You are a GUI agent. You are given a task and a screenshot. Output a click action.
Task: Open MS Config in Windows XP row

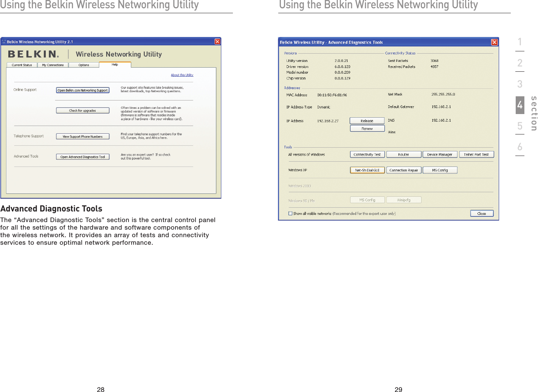point(440,170)
